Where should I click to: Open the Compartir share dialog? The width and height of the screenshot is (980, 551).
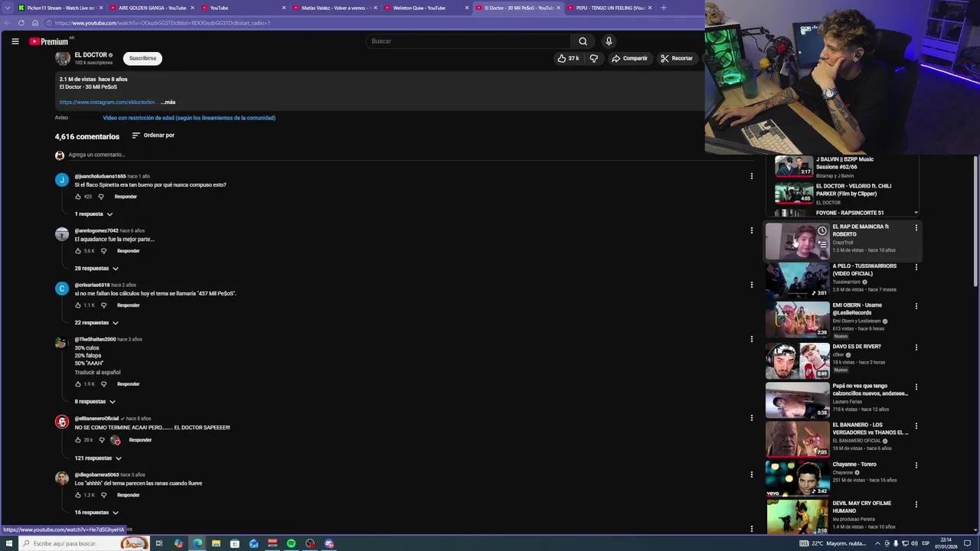click(x=629, y=58)
